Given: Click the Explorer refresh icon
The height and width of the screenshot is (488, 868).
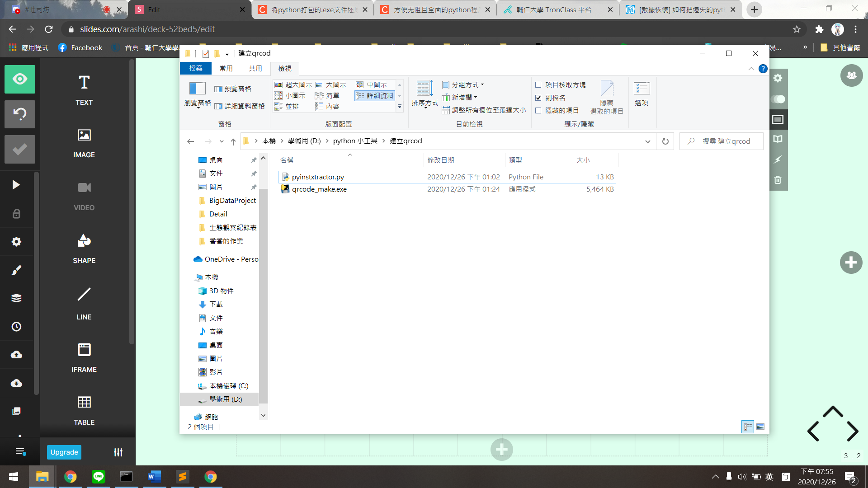Looking at the screenshot, I should (x=665, y=141).
